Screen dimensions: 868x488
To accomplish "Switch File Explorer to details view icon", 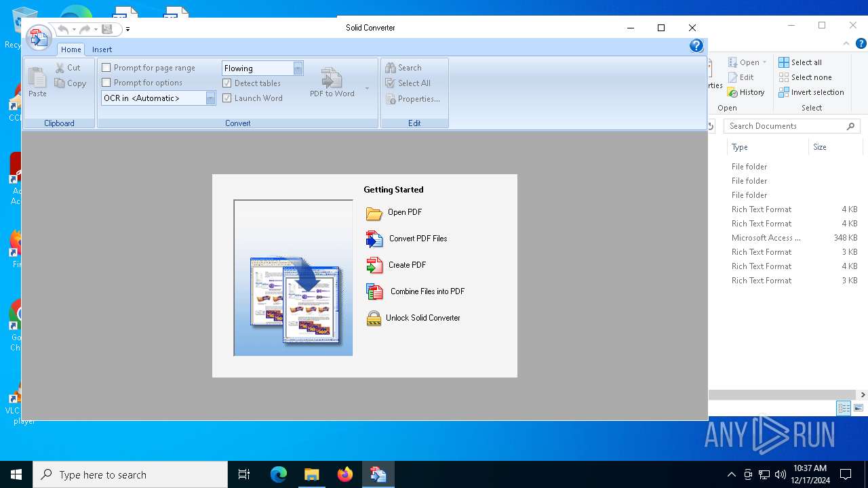I will click(844, 408).
